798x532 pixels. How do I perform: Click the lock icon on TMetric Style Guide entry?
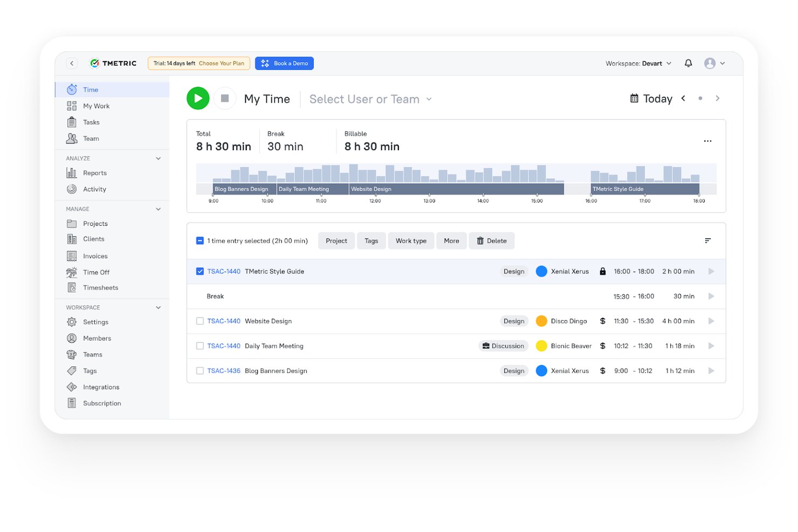tap(602, 272)
